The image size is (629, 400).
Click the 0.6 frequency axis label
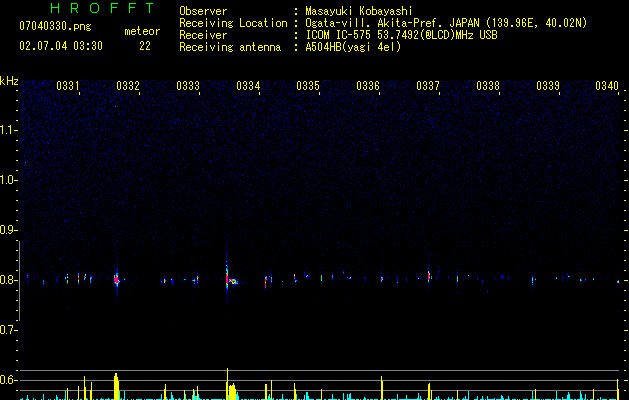[8, 380]
